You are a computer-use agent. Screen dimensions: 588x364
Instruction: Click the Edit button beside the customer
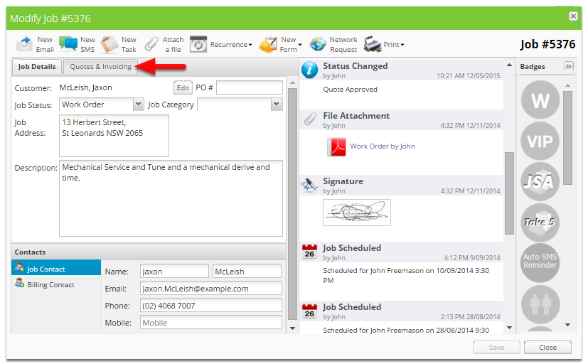click(183, 87)
